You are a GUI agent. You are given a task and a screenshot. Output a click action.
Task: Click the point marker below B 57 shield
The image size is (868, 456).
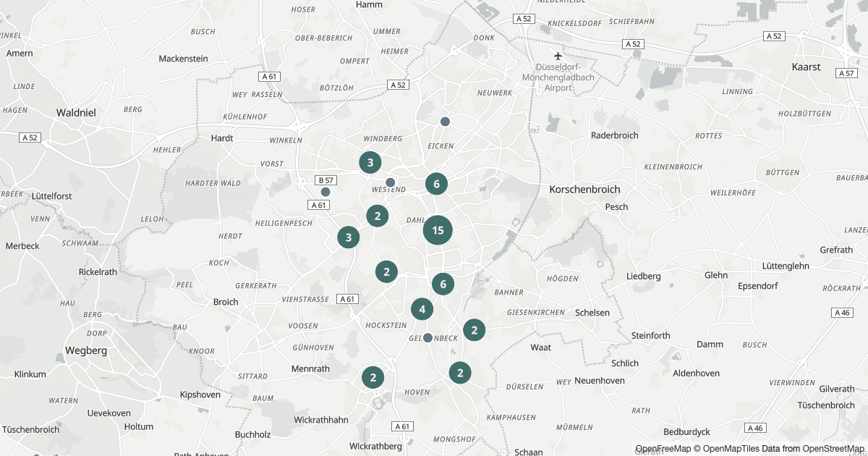point(325,192)
